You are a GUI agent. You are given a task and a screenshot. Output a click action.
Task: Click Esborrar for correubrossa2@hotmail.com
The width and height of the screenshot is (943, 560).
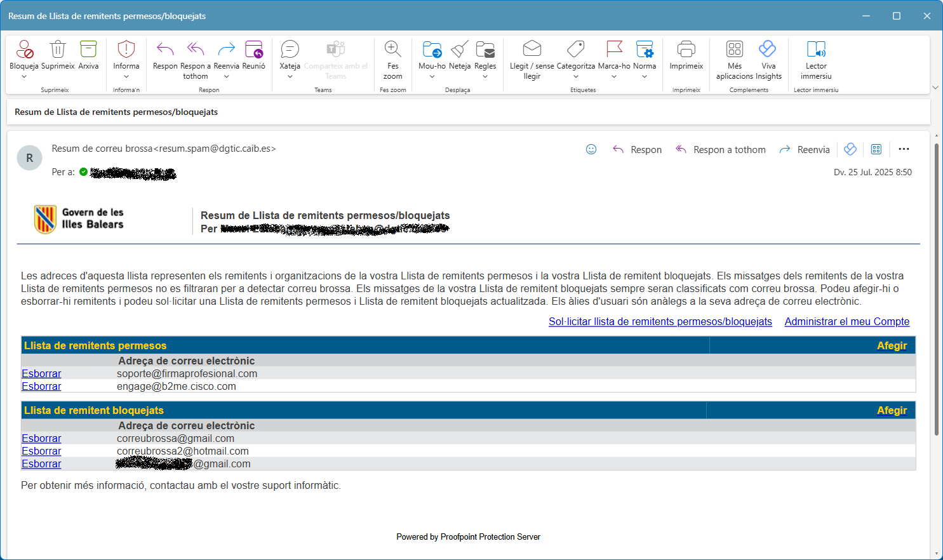point(41,451)
